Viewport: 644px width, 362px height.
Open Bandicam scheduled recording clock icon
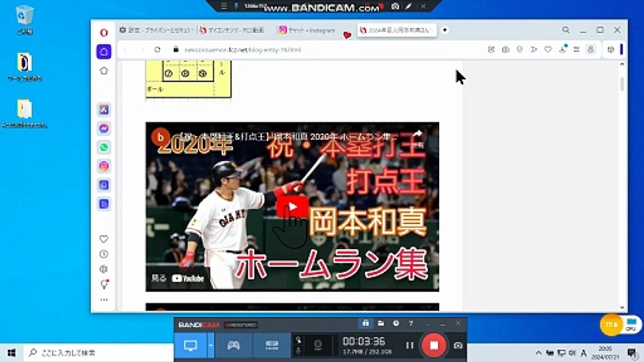396,323
